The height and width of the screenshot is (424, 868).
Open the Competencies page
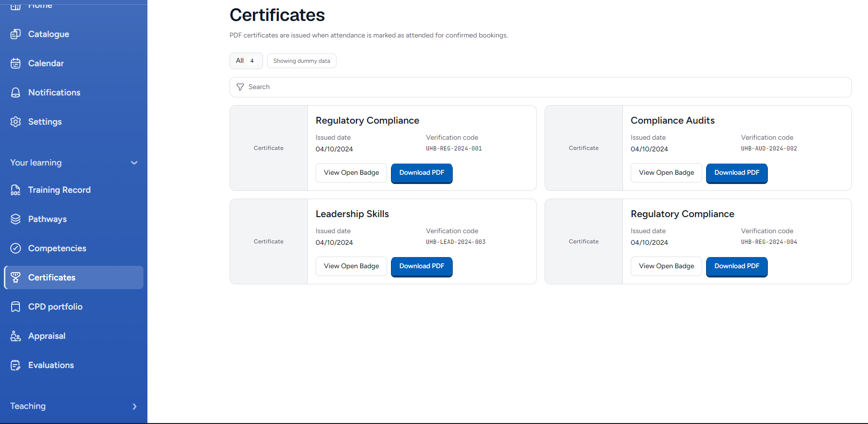(x=74, y=248)
